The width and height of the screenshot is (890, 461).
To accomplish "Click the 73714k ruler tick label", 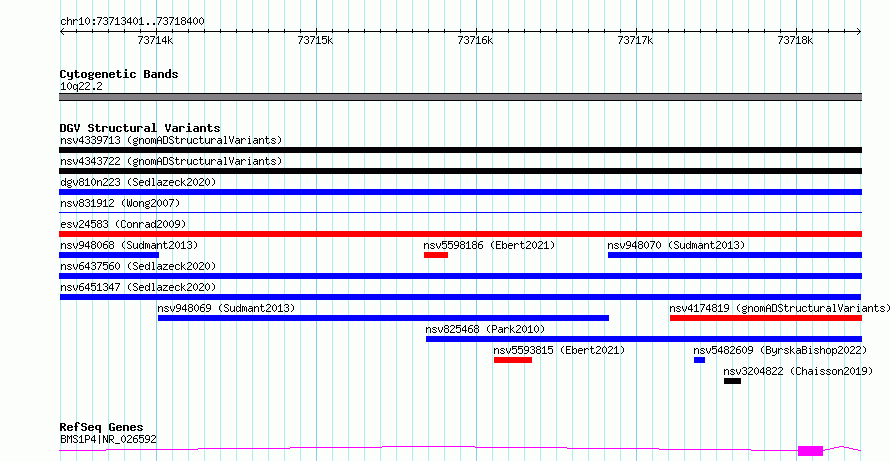I will [156, 40].
